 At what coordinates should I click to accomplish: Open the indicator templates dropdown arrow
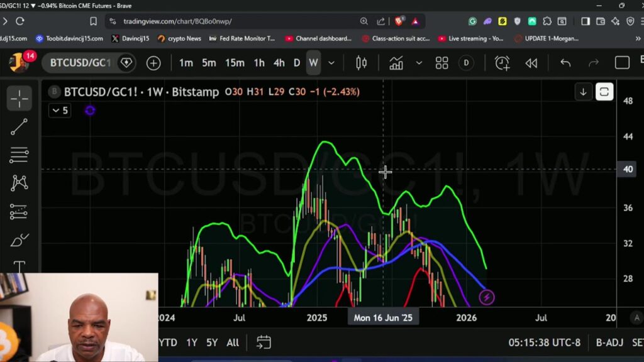[x=419, y=63]
